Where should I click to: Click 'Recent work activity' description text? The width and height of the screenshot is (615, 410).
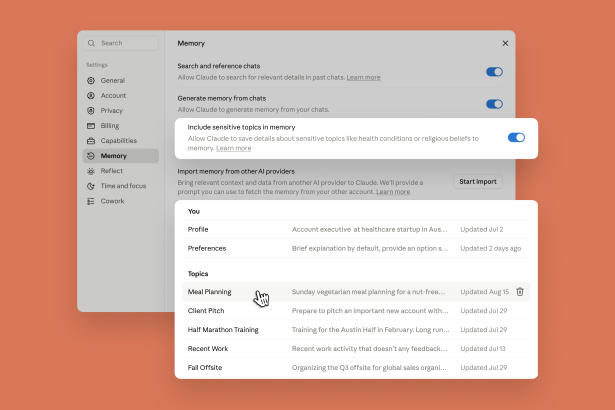(369, 348)
